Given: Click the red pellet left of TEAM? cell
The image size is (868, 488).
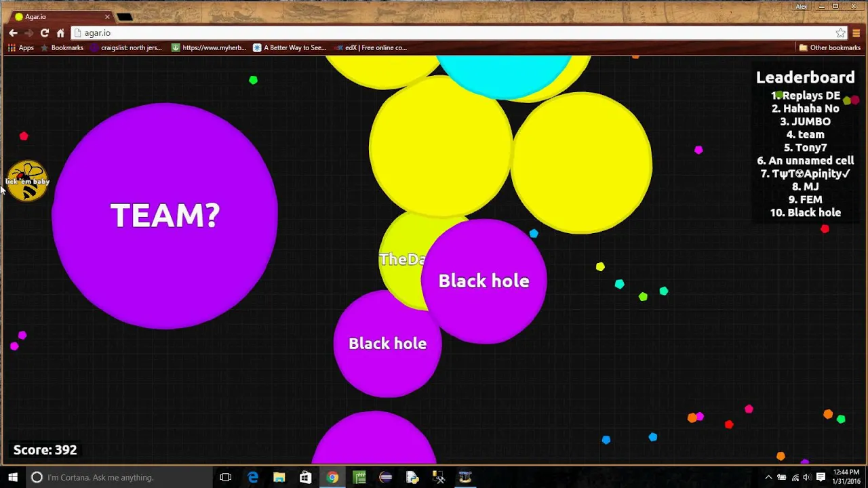Looking at the screenshot, I should pos(24,136).
